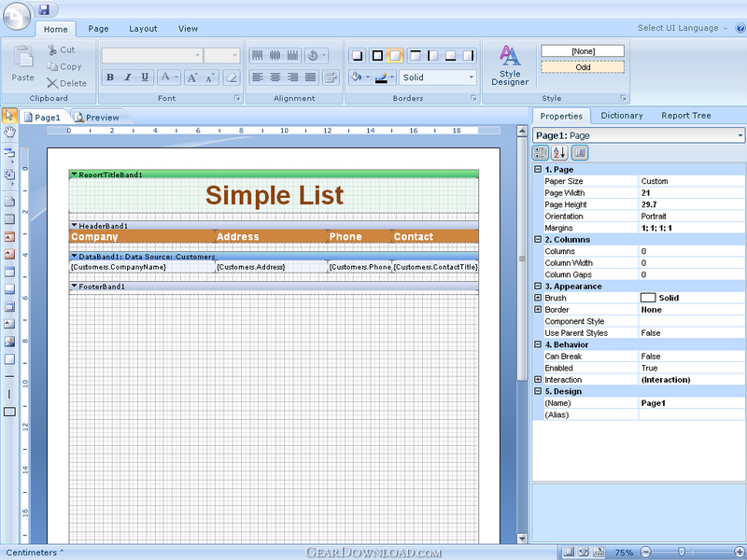Switch to the Dictionary tab
The width and height of the screenshot is (747, 560).
click(621, 116)
